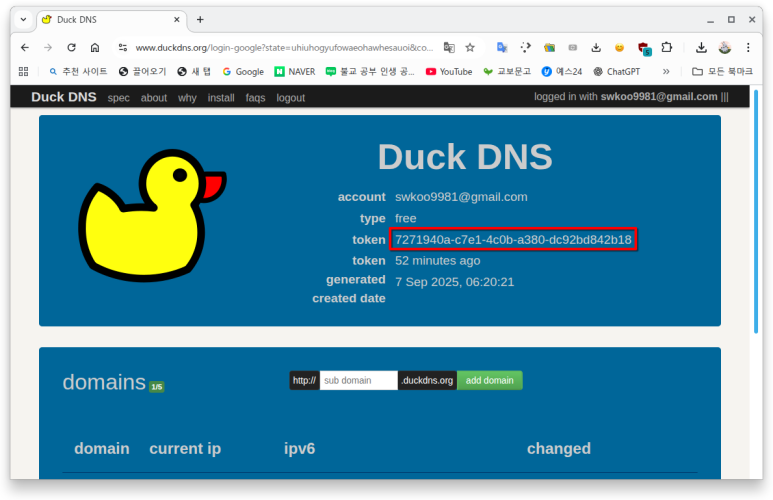Open the browser home page icon
773x500 pixels.
coord(95,47)
